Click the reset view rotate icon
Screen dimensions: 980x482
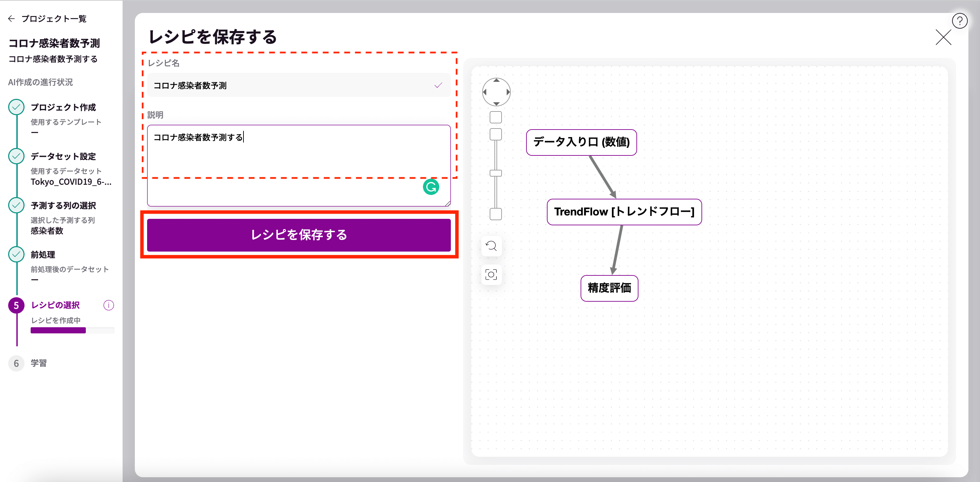pos(491,246)
